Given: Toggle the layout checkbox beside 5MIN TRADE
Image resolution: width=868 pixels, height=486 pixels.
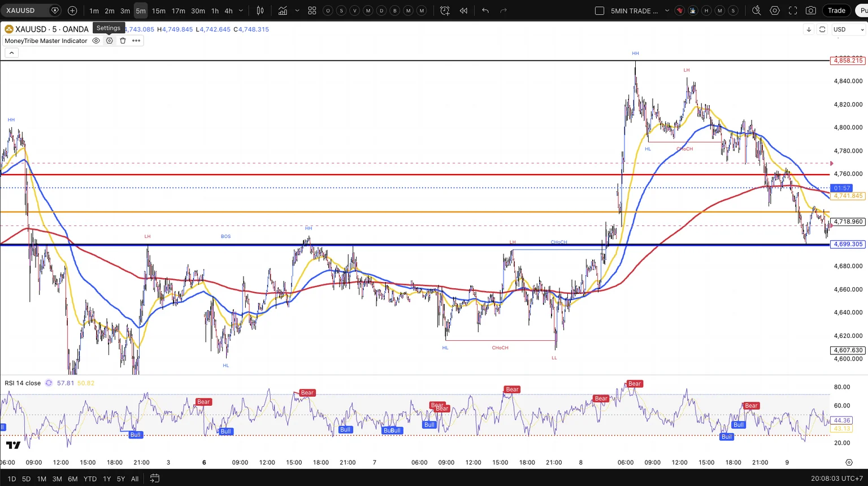Looking at the screenshot, I should 600,11.
